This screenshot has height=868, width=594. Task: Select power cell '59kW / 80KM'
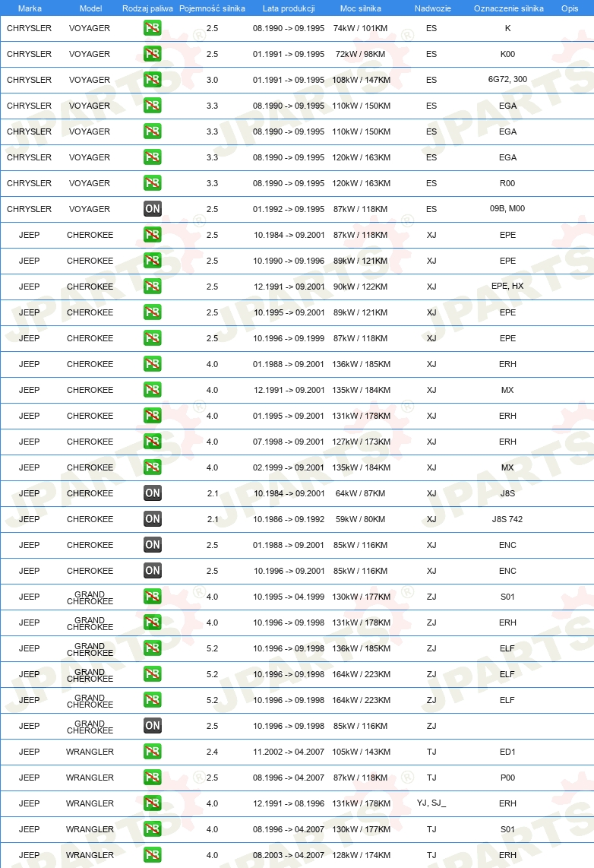pos(361,519)
